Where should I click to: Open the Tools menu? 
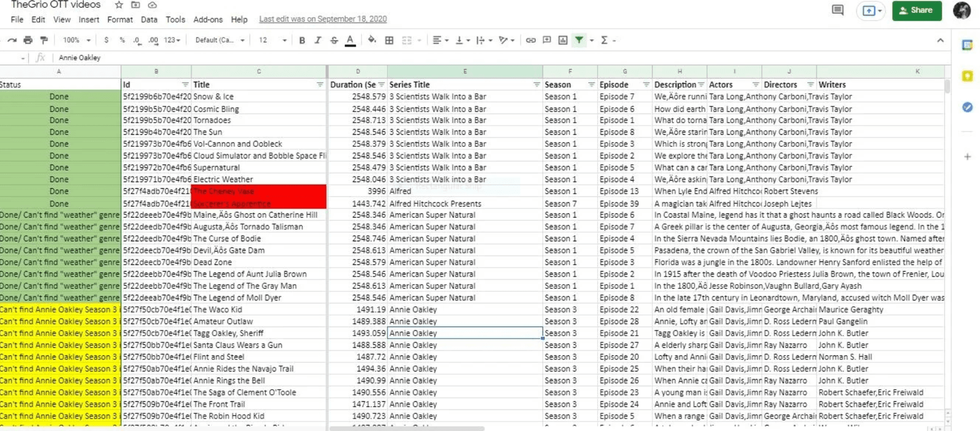point(175,20)
